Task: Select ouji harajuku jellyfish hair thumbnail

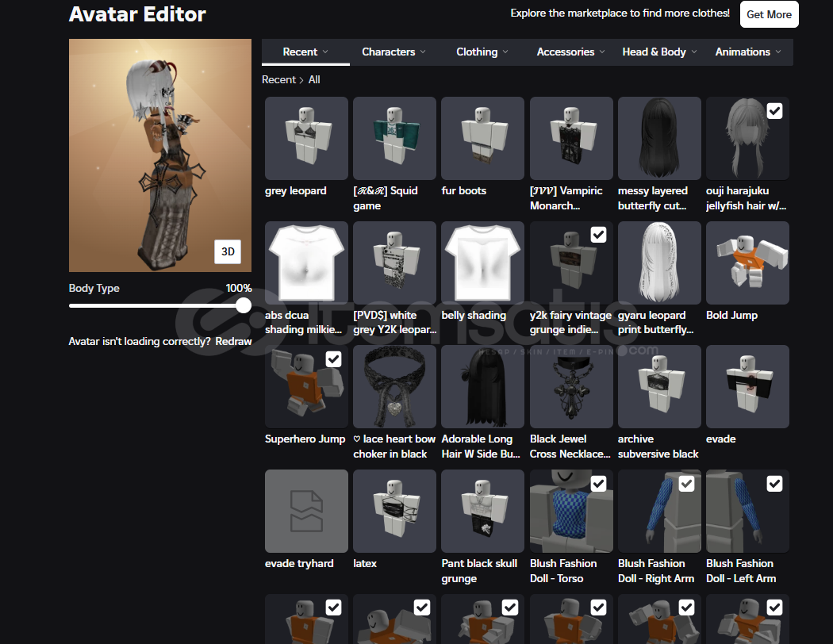Action: point(747,138)
